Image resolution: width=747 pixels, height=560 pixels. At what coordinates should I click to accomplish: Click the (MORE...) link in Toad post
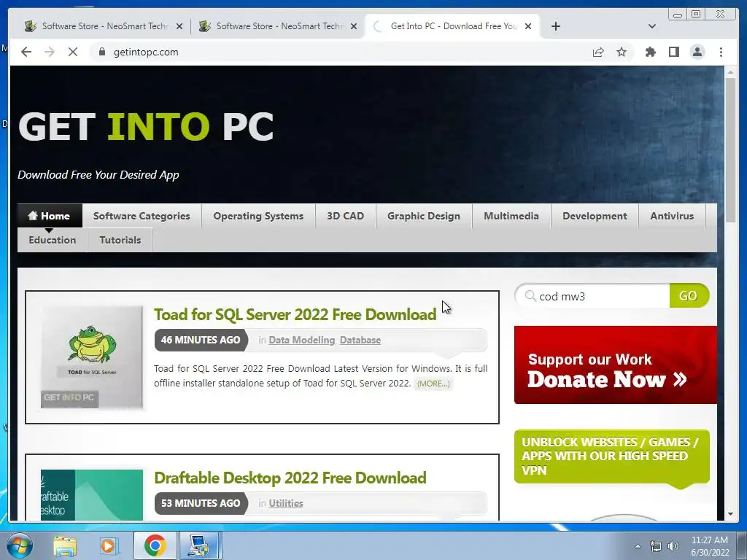[x=433, y=384]
